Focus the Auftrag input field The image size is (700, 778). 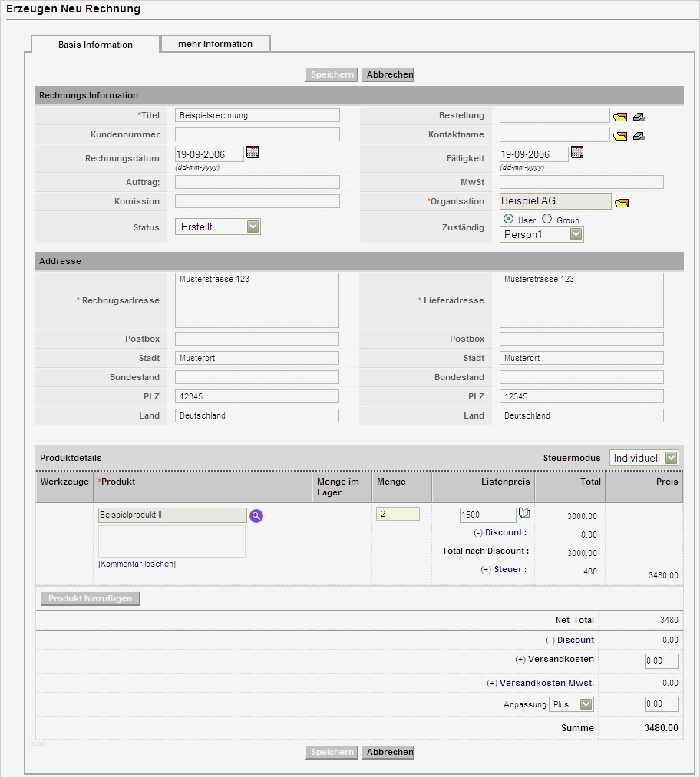point(257,182)
